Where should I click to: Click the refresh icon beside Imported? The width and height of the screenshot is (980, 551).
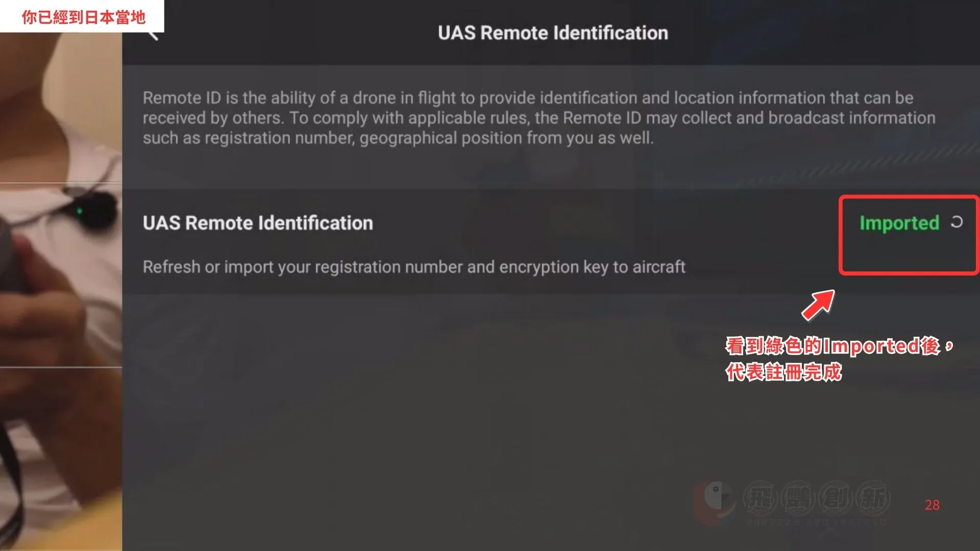pyautogui.click(x=957, y=222)
